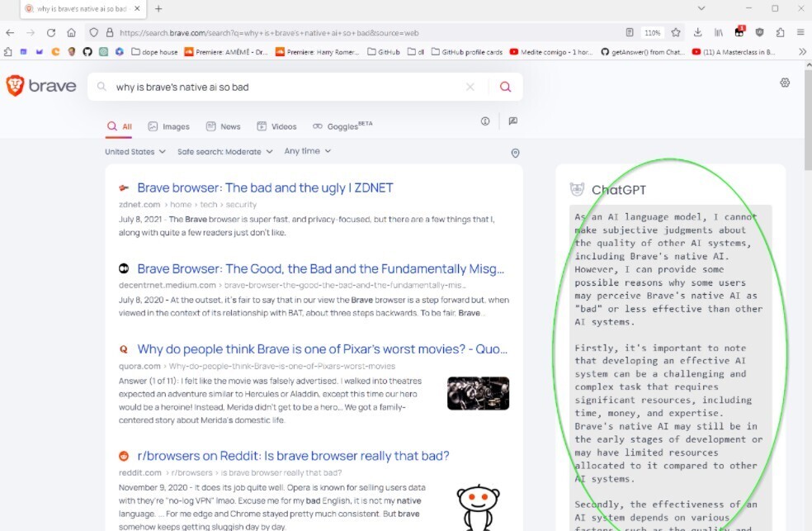Expand the United States region dropdown
Image resolution: width=812 pixels, height=531 pixels.
[135, 152]
